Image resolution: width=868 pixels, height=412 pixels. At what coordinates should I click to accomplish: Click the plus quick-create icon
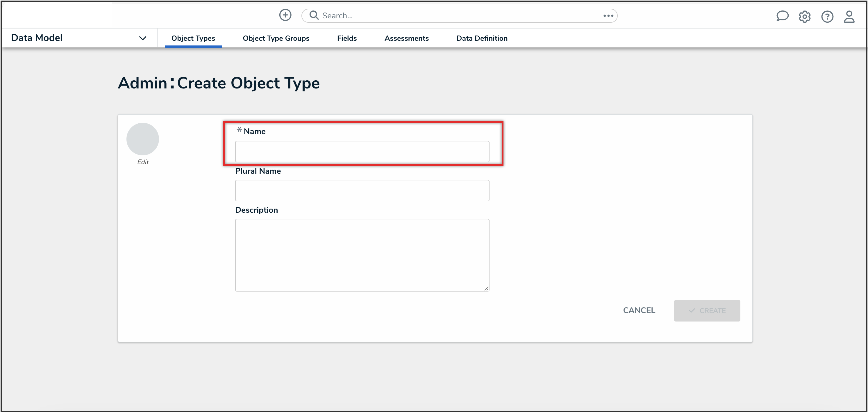click(x=285, y=15)
